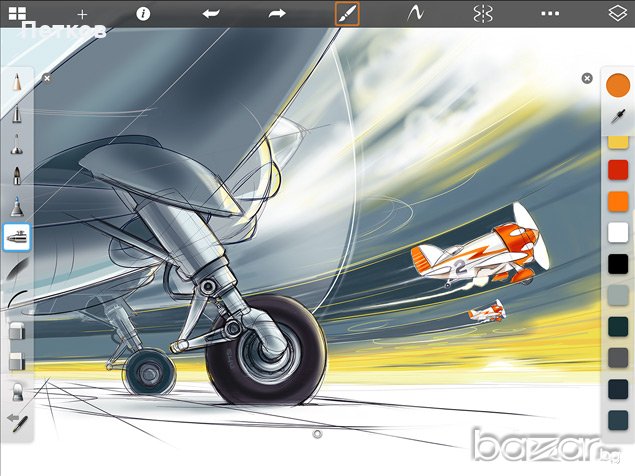The image size is (635, 476).
Task: Choose the white color swatch
Action: [x=617, y=233]
